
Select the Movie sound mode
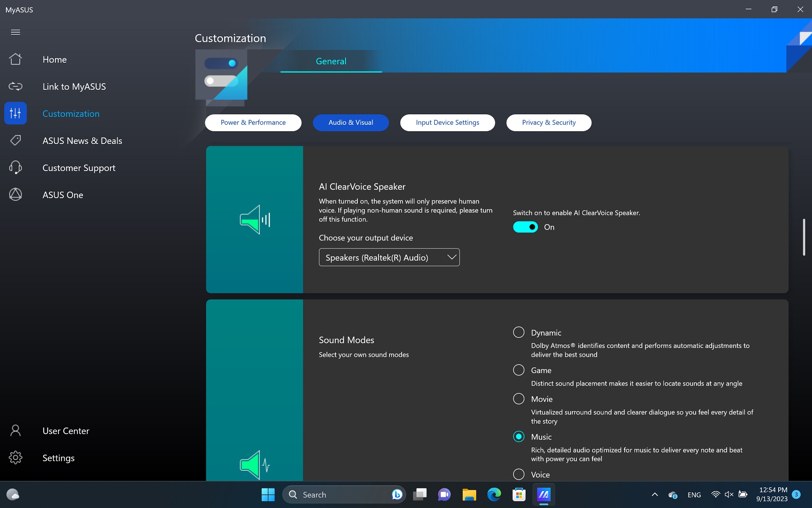pyautogui.click(x=518, y=399)
